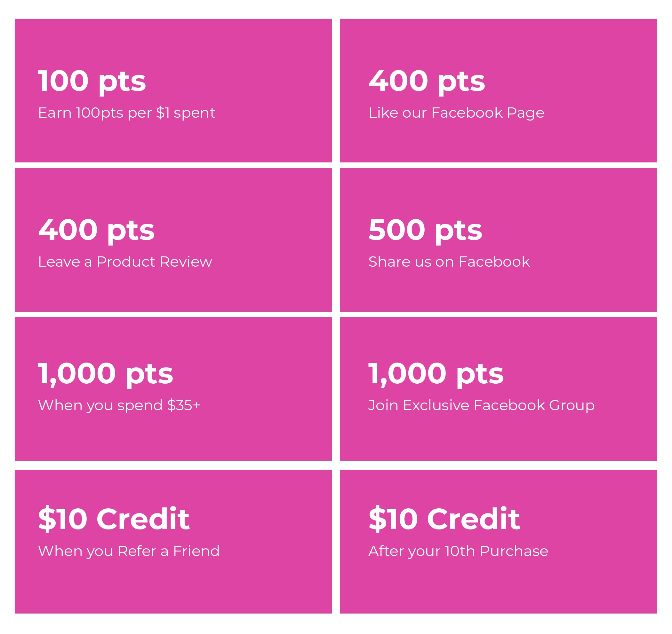Open the "Leave a Product Review" link
Image resolution: width=672 pixels, height=634 pixels.
click(125, 262)
